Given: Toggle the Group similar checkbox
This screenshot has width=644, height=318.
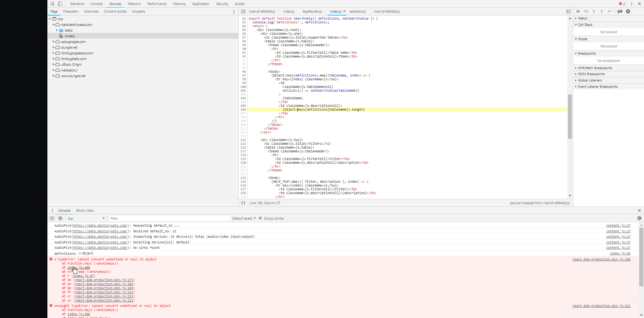Looking at the screenshot, I should click(260, 218).
